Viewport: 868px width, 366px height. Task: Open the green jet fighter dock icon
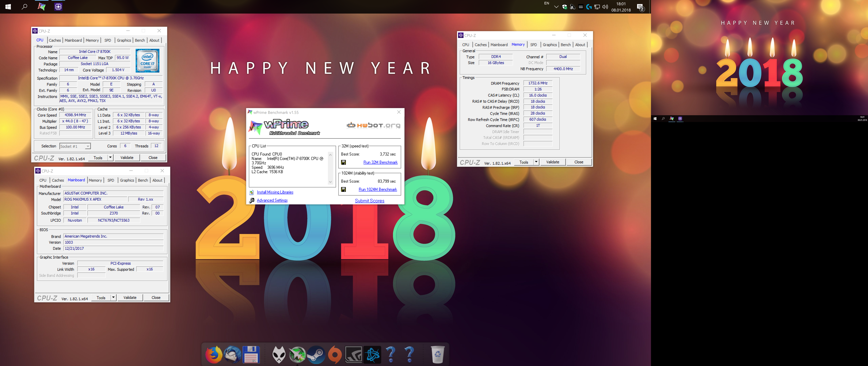[x=297, y=354]
